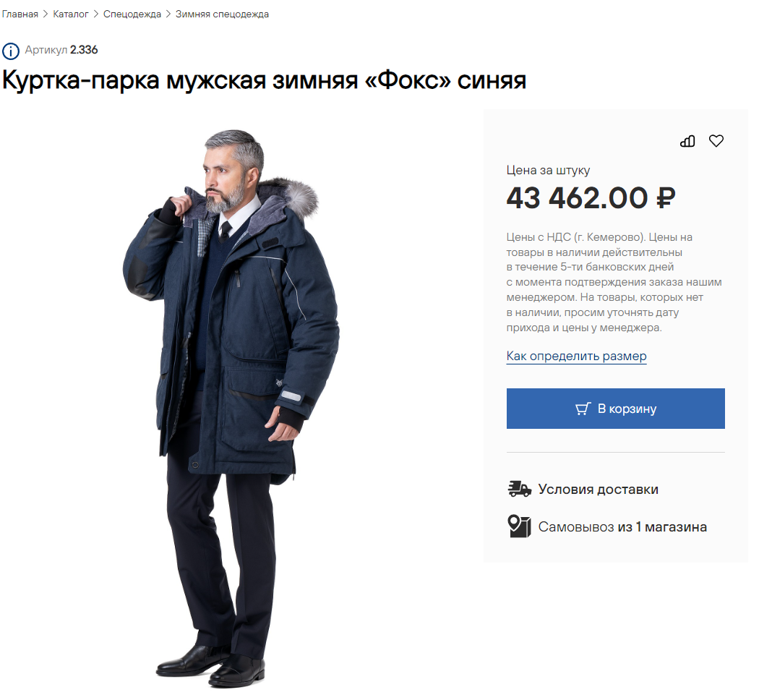Click the price 43 462.00 ₽
Image resolution: width=759 pixels, height=700 pixels.
(591, 198)
